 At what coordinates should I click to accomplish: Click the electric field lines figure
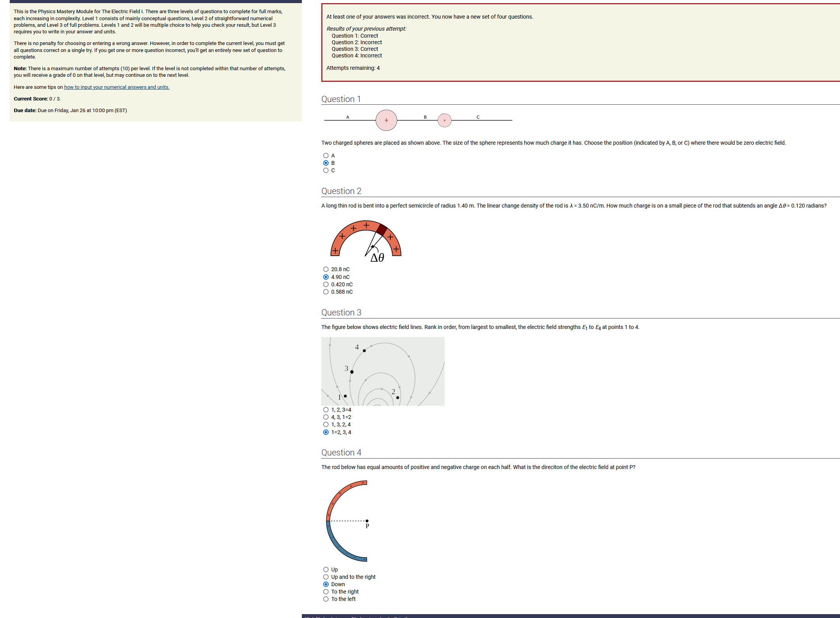coord(383,371)
